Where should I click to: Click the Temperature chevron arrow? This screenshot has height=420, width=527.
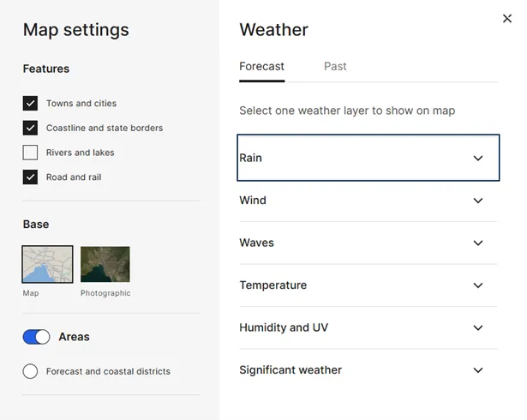(x=478, y=285)
